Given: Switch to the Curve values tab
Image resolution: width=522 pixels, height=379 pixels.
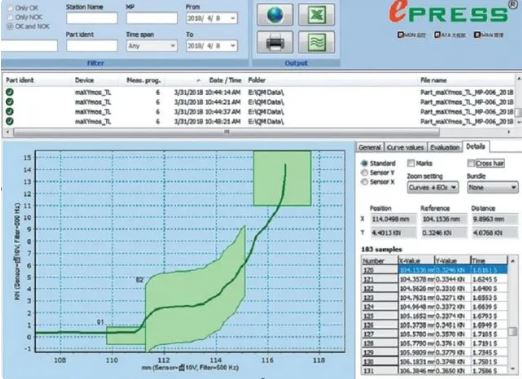Looking at the screenshot, I should 405,147.
